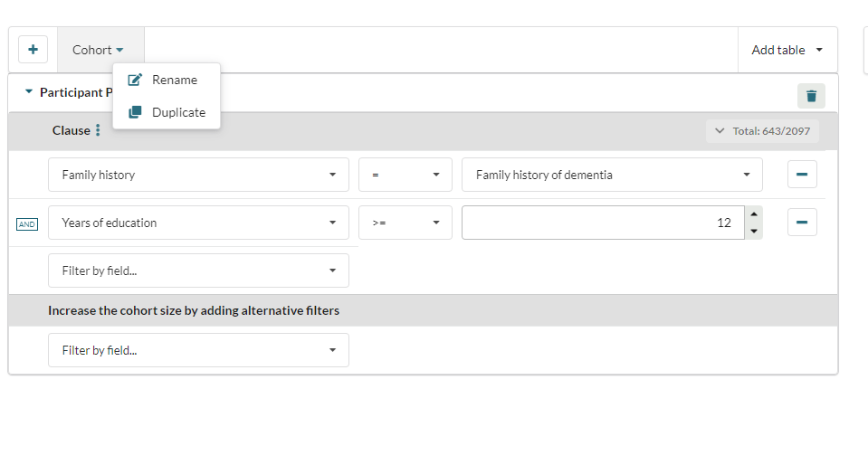Collapse the Participant table section triangle
This screenshot has height=465, width=868.
coord(28,92)
